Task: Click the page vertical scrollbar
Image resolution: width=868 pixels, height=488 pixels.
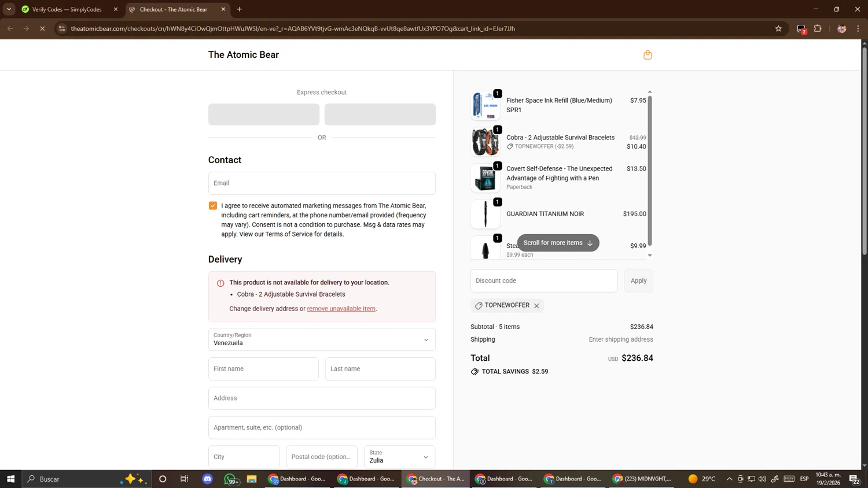Action: pos(865,150)
